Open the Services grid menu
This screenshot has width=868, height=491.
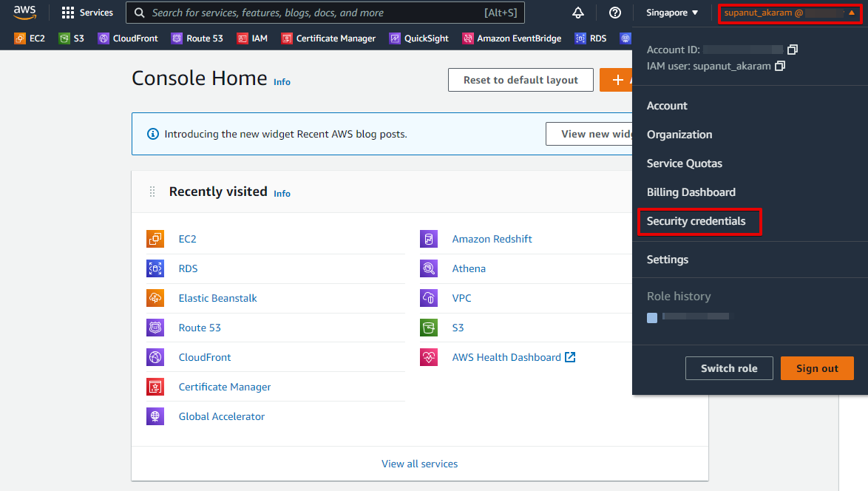(87, 13)
